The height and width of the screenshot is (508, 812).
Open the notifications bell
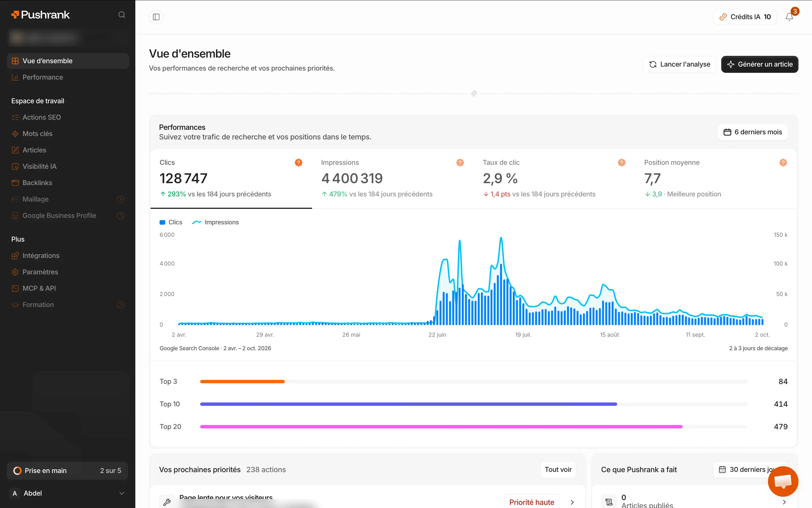point(789,17)
